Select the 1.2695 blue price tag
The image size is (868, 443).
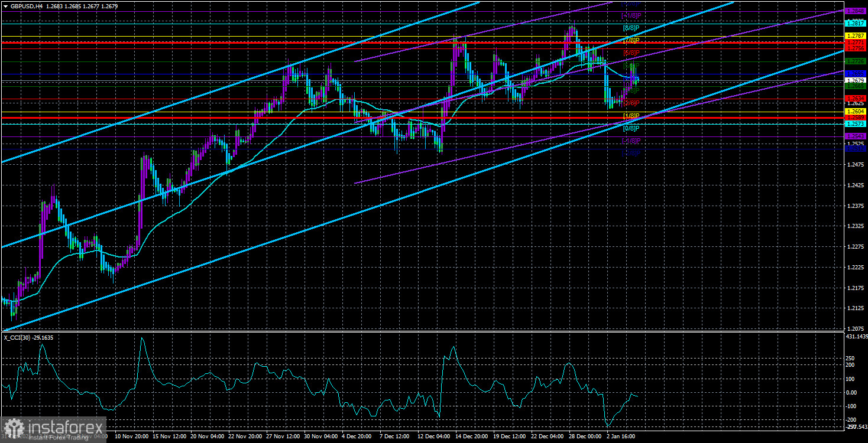coord(856,74)
